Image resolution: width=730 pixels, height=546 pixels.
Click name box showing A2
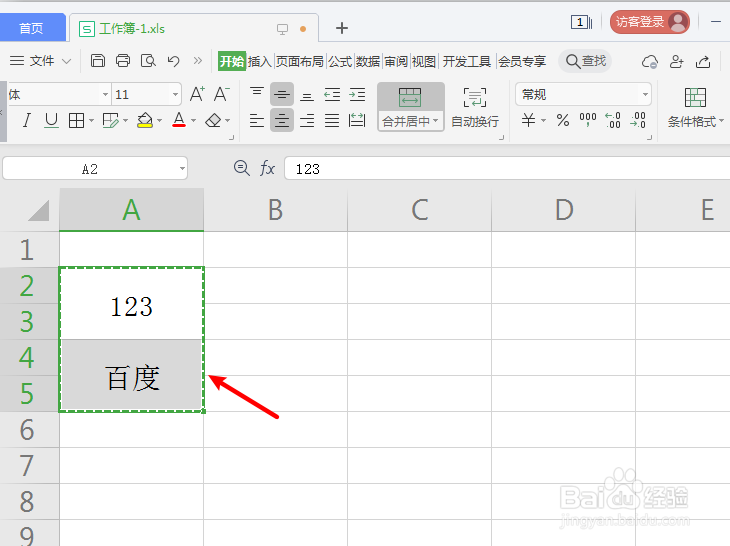[95, 169]
